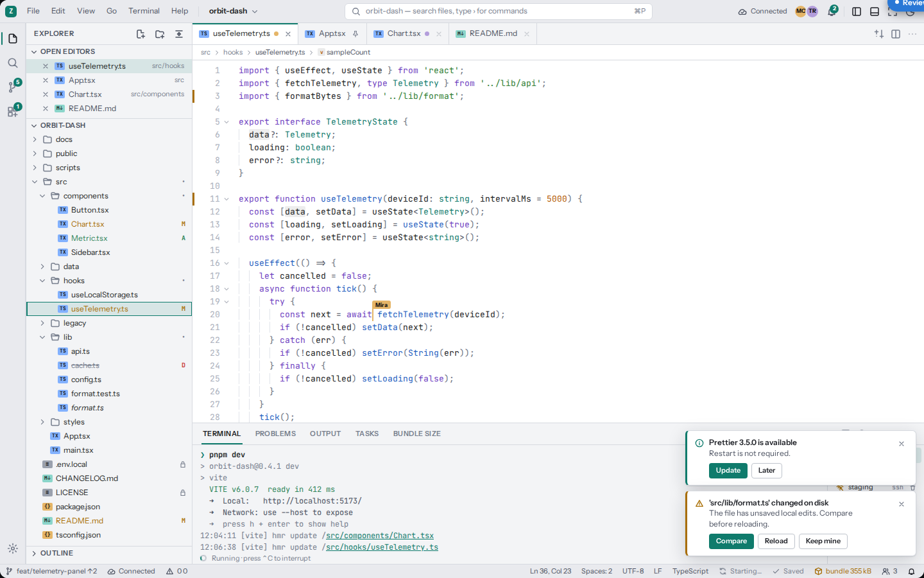Expand the docs folder
924x578 pixels.
pos(109,139)
